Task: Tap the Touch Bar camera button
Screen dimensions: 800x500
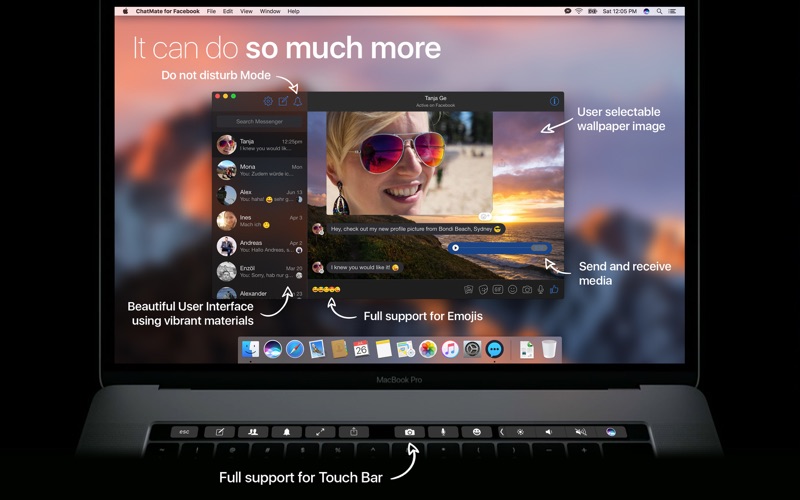Action: point(410,432)
